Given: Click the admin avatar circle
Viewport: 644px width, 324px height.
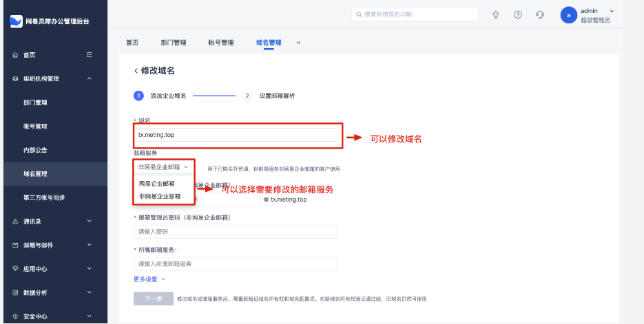Looking at the screenshot, I should [569, 15].
